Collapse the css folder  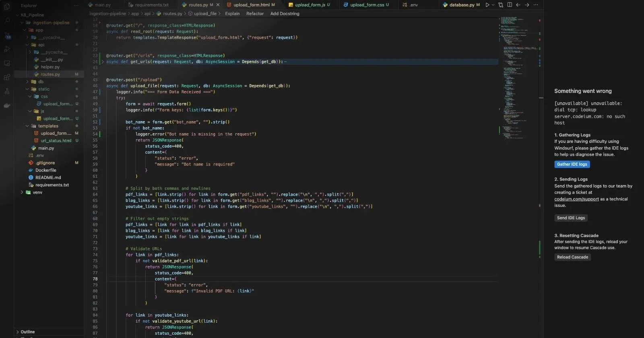pyautogui.click(x=29, y=97)
